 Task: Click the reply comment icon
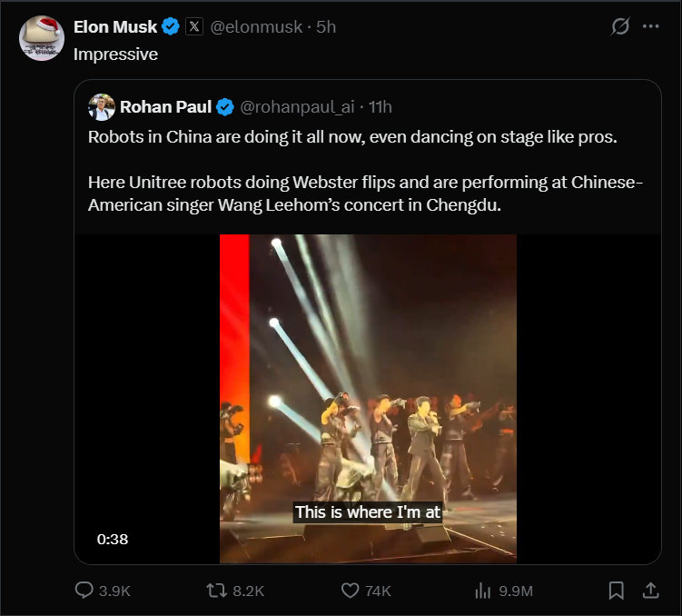point(84,591)
